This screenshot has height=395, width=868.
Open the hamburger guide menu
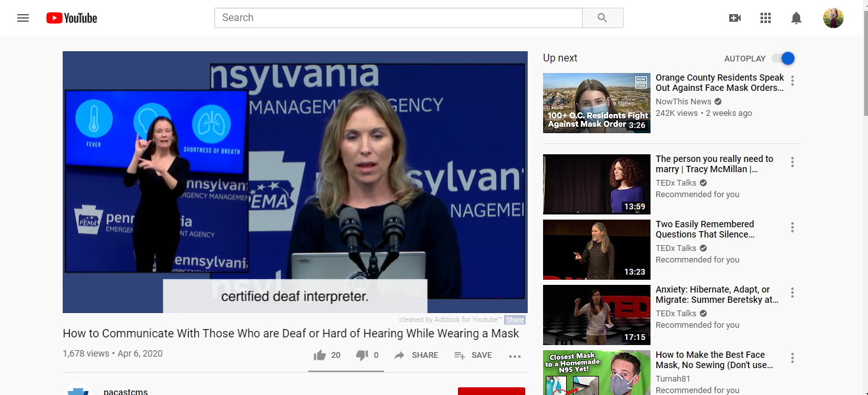tap(23, 18)
